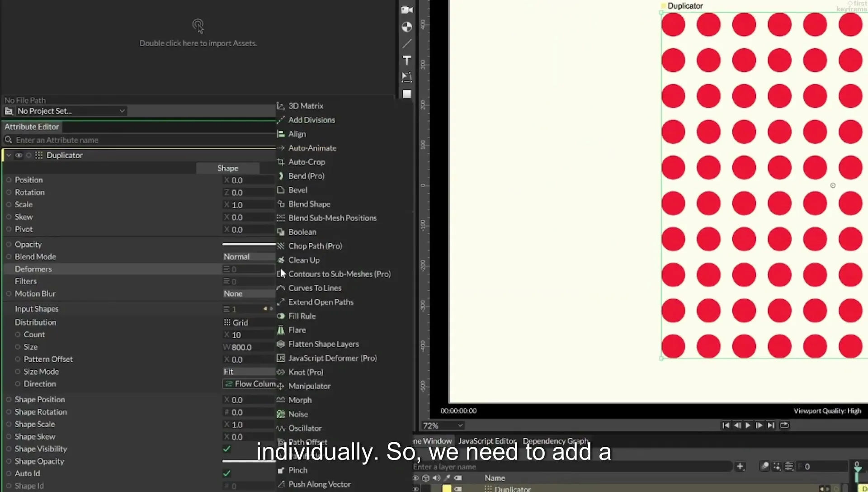The image size is (868, 492).
Task: Click keyframe circle beside Position
Action: [9, 180]
